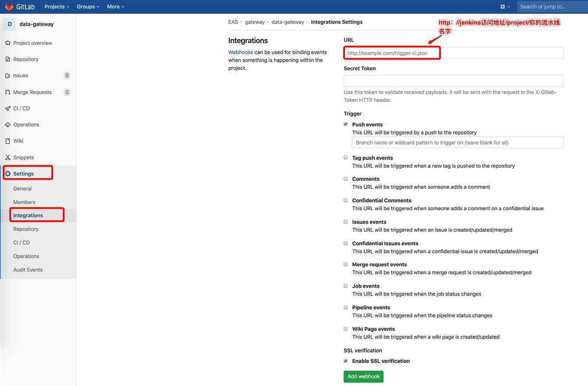Viewport: 588px width, 386px height.
Task: Click data-gateway project title in sidebar
Action: (36, 24)
